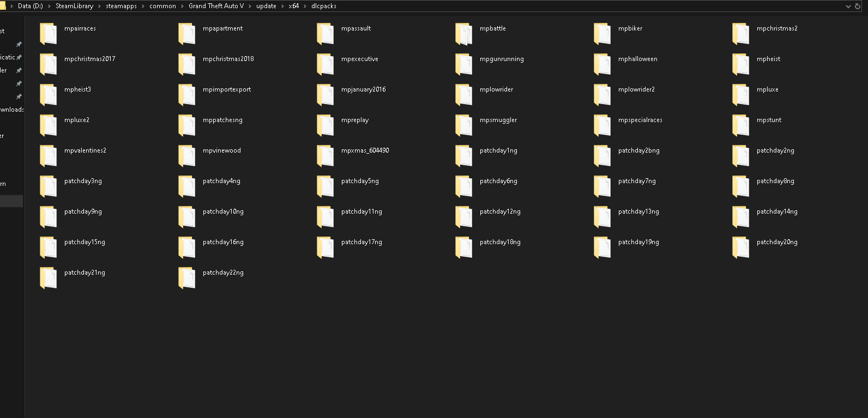Screen dimensions: 868x418
Task: Click the mpgunrunning folder name
Action: (x=502, y=59)
